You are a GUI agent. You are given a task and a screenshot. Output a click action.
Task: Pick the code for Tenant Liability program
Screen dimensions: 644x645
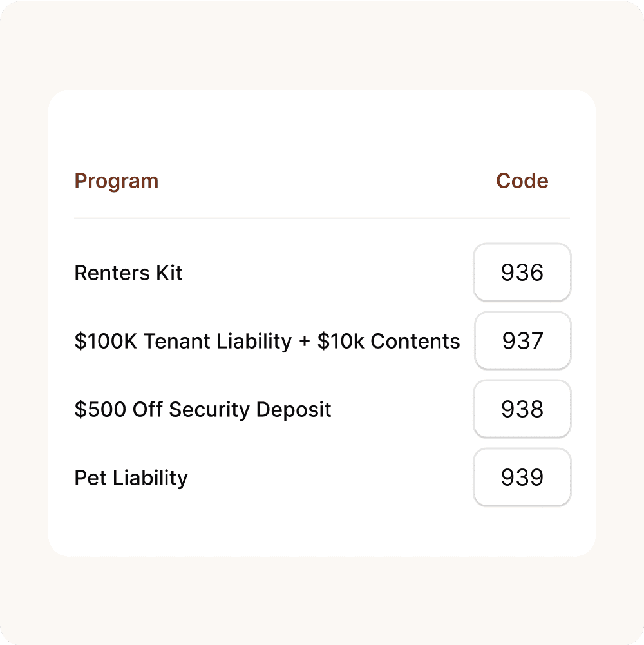(523, 341)
